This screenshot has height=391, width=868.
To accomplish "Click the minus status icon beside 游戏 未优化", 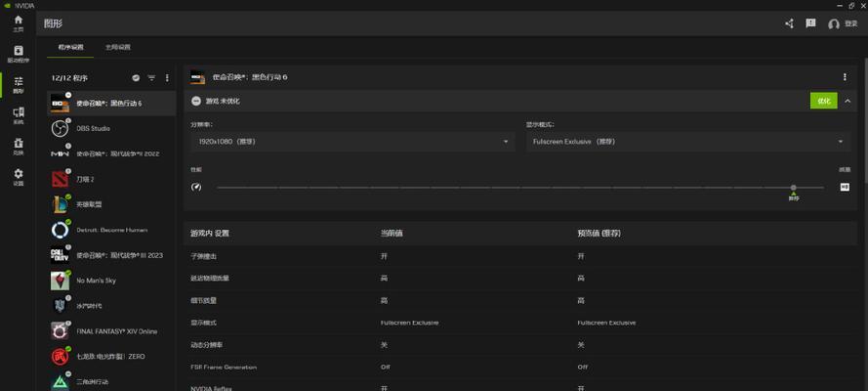I will [196, 101].
